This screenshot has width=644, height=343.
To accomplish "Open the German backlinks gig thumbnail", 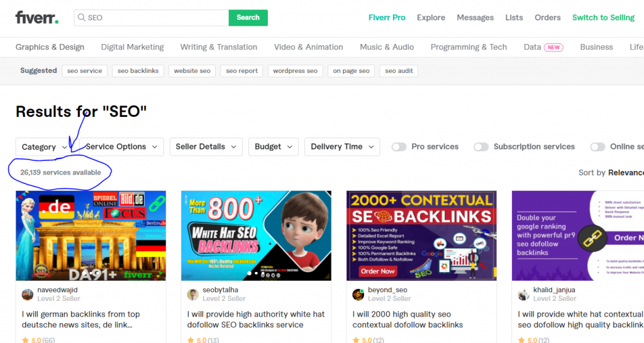I will click(91, 236).
